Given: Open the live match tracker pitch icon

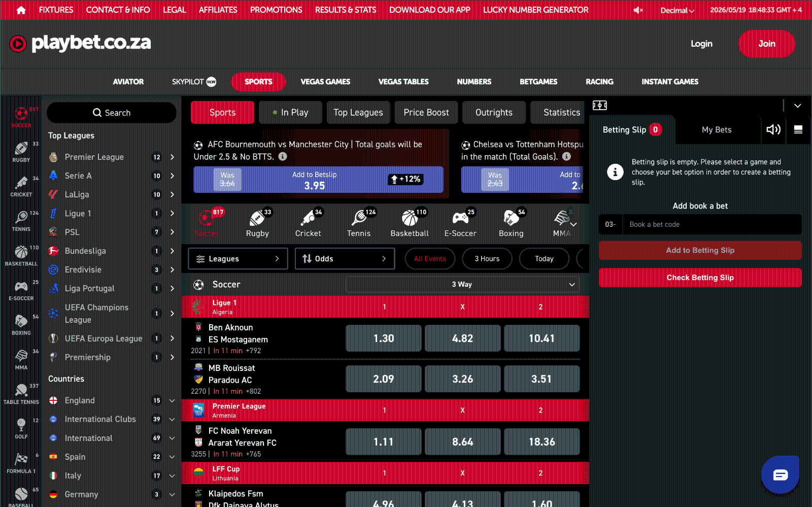Looking at the screenshot, I should [x=600, y=106].
